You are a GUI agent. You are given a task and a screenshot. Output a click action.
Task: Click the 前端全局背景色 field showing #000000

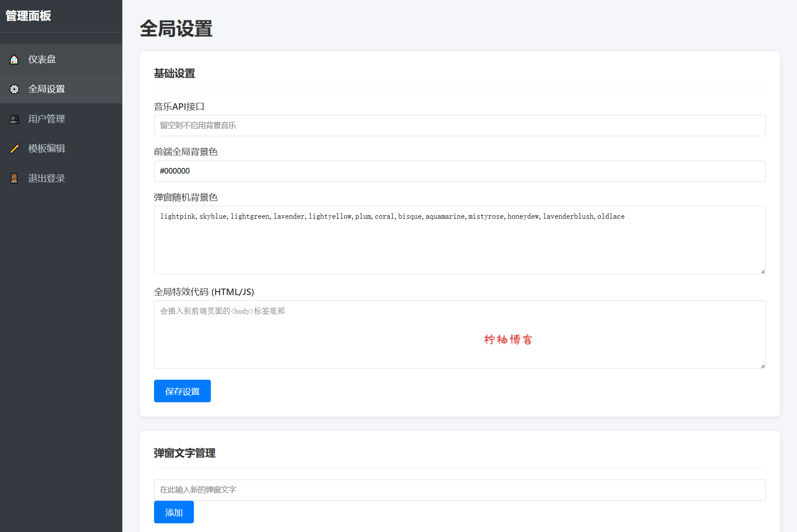tap(459, 171)
